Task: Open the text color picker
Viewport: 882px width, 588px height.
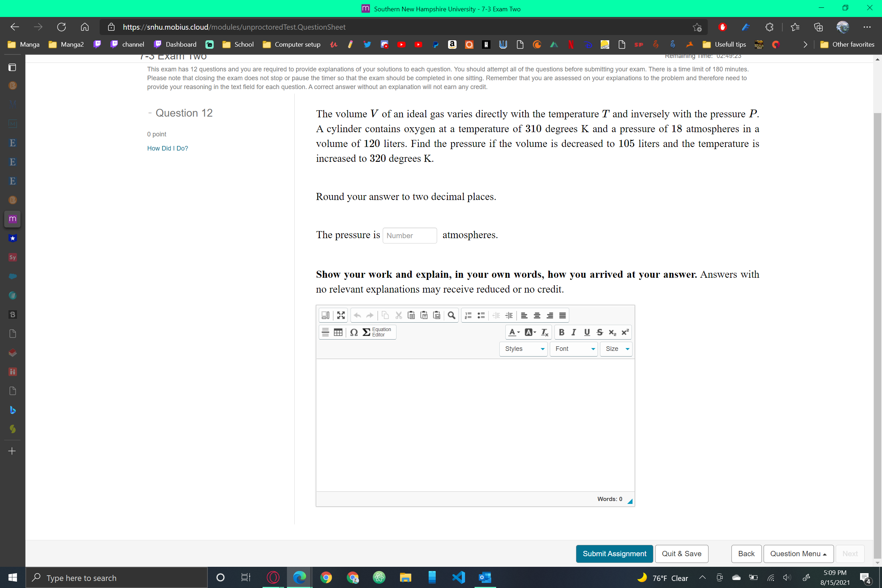Action: point(513,332)
